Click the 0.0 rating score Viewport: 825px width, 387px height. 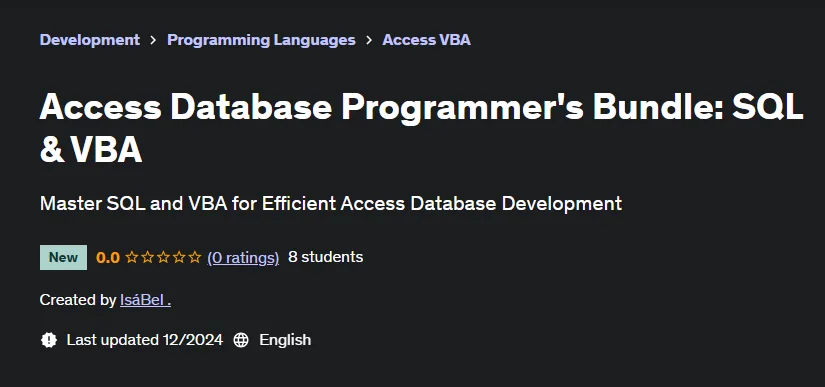point(108,258)
